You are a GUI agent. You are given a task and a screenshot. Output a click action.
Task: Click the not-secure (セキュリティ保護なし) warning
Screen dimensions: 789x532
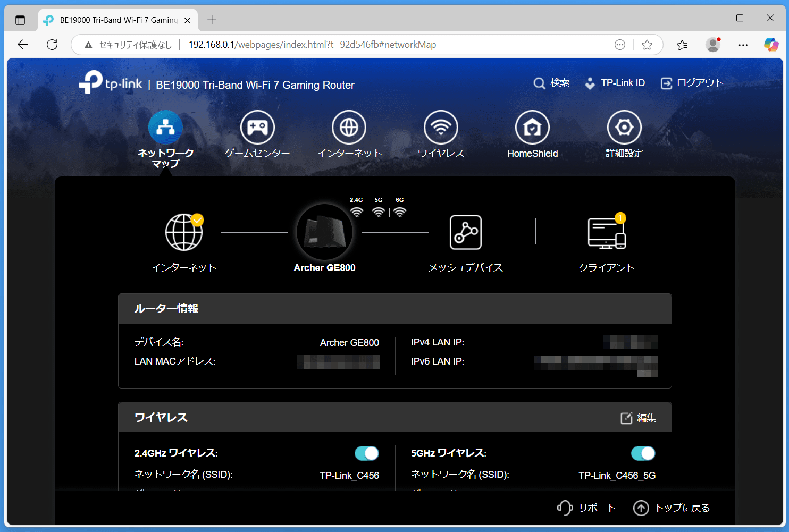128,45
